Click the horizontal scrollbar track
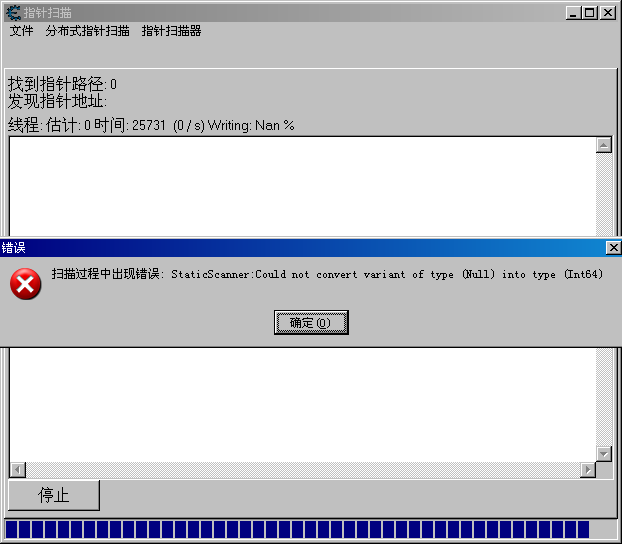Screen dimensions: 622x544 (300, 470)
